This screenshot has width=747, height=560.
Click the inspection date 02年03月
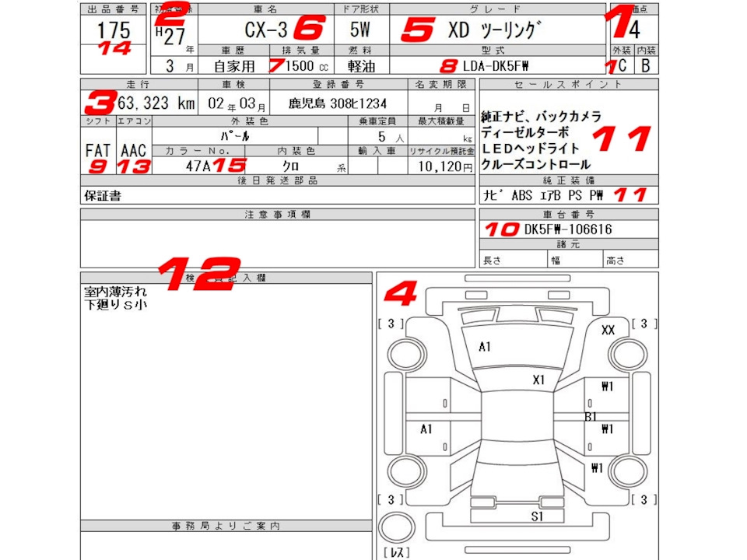237,103
